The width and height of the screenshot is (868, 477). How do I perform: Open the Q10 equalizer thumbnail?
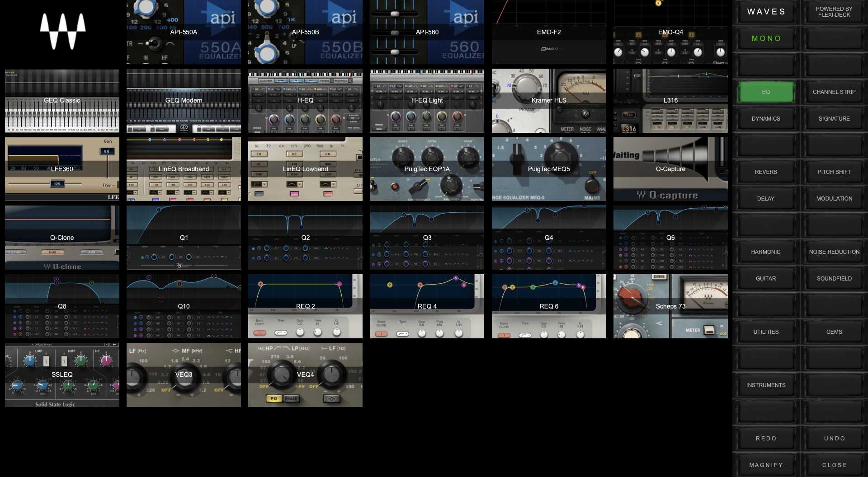click(x=184, y=306)
